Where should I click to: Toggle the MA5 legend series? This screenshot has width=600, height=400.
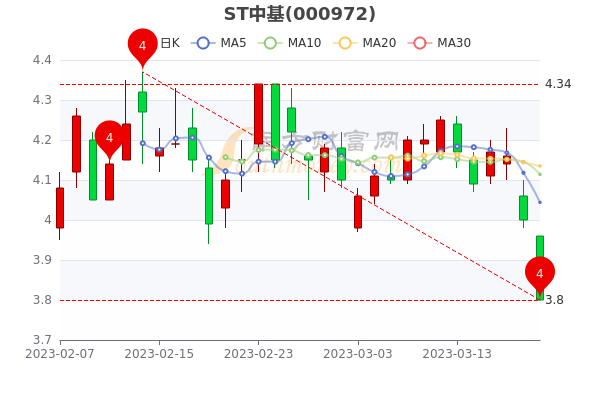[220, 43]
